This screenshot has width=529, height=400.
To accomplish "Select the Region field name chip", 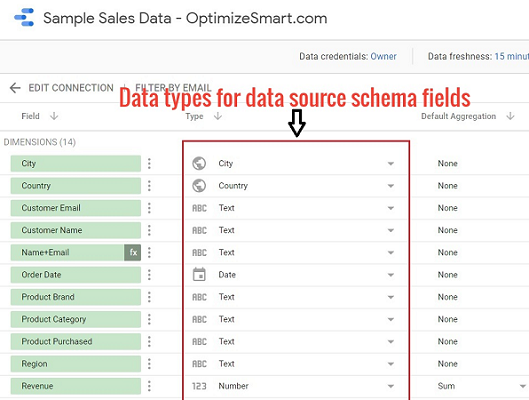I will click(76, 364).
